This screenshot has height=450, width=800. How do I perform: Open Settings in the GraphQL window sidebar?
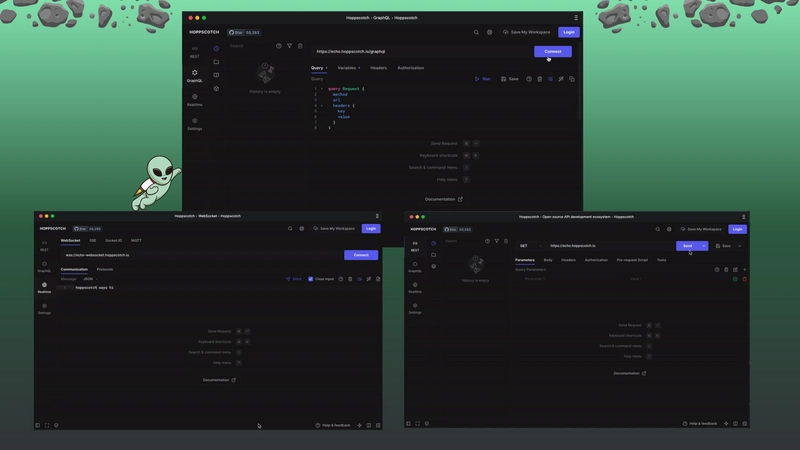point(194,124)
